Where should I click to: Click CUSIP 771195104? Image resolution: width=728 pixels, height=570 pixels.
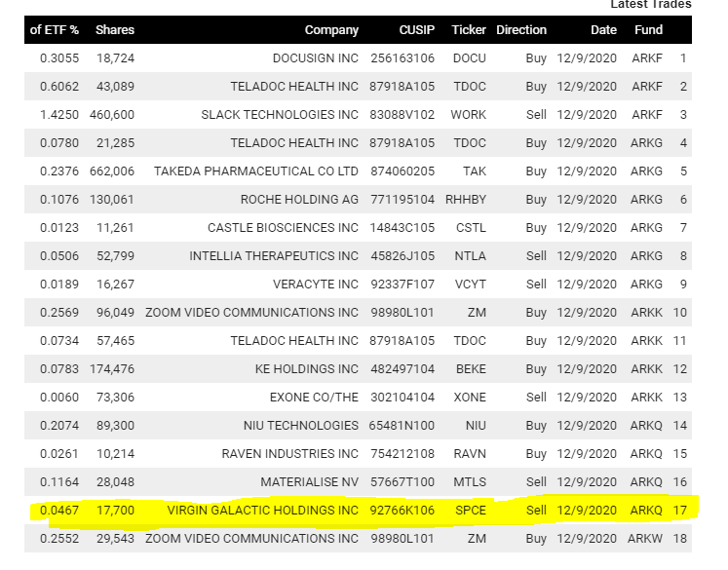[402, 200]
